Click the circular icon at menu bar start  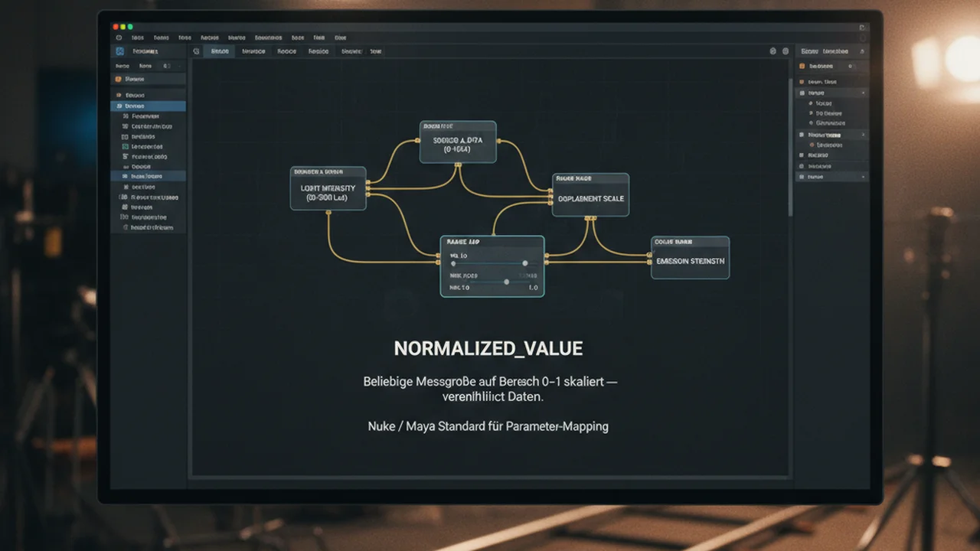119,37
